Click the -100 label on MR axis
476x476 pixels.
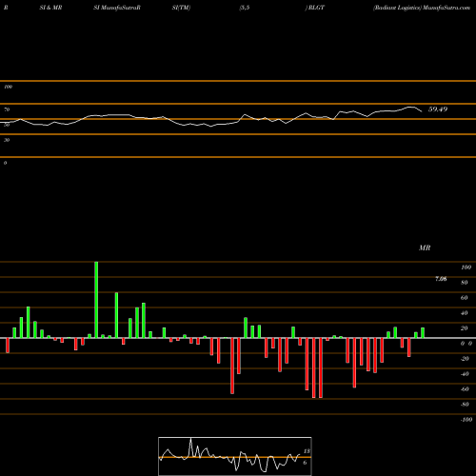point(466,420)
